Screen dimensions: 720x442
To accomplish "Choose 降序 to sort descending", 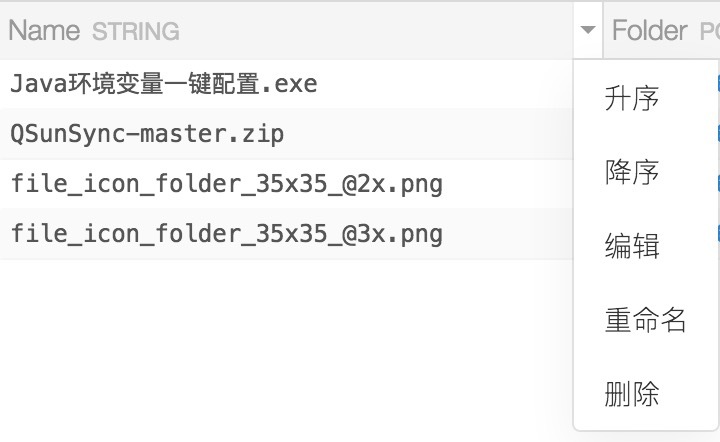I will pyautogui.click(x=632, y=172).
